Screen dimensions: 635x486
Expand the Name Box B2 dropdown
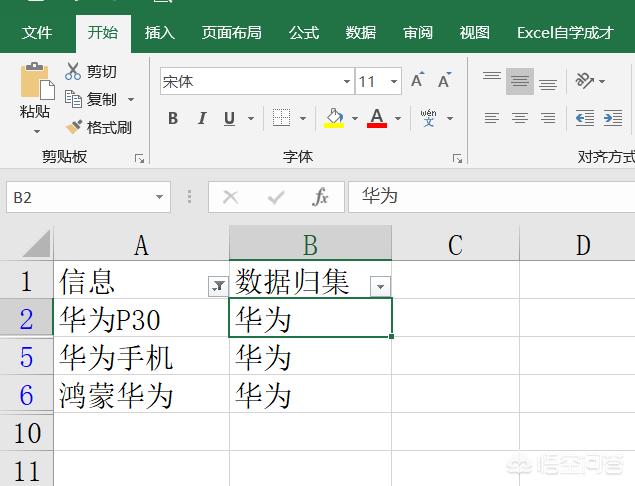point(160,197)
